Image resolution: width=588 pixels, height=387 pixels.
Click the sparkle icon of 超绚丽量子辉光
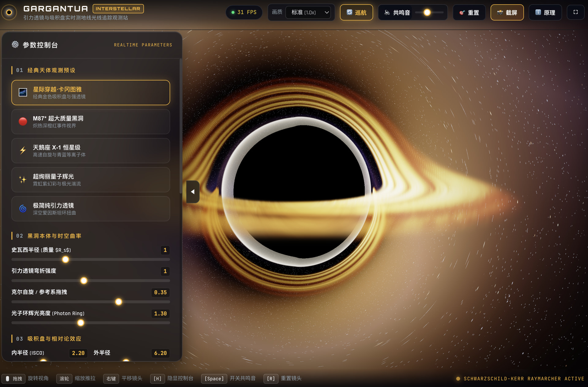point(23,180)
